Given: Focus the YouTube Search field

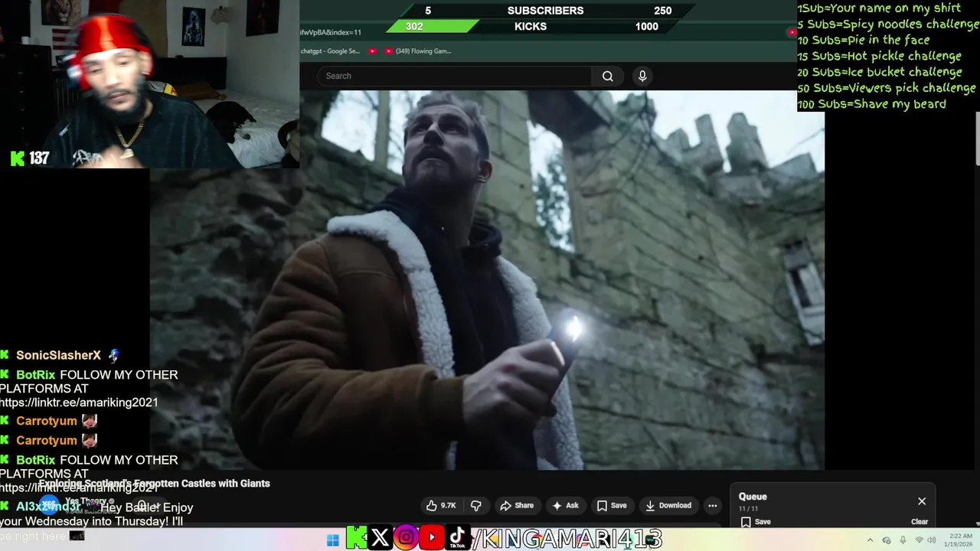Looking at the screenshot, I should [x=455, y=76].
